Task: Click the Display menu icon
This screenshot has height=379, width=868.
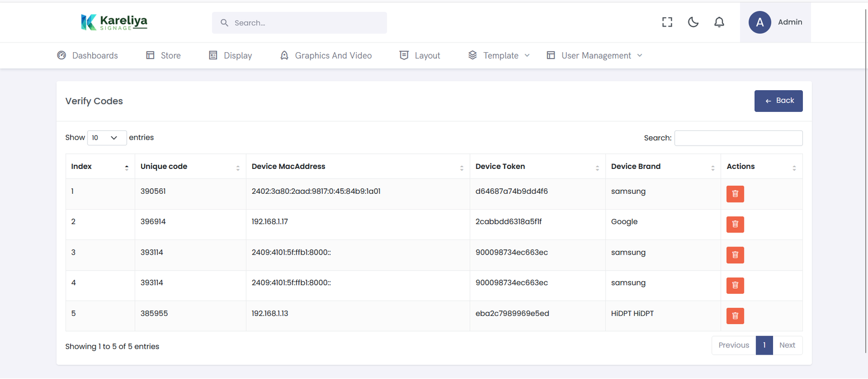Action: click(x=213, y=55)
